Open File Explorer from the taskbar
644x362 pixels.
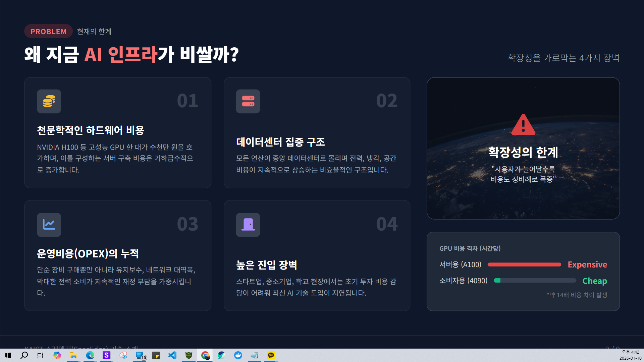point(73,355)
